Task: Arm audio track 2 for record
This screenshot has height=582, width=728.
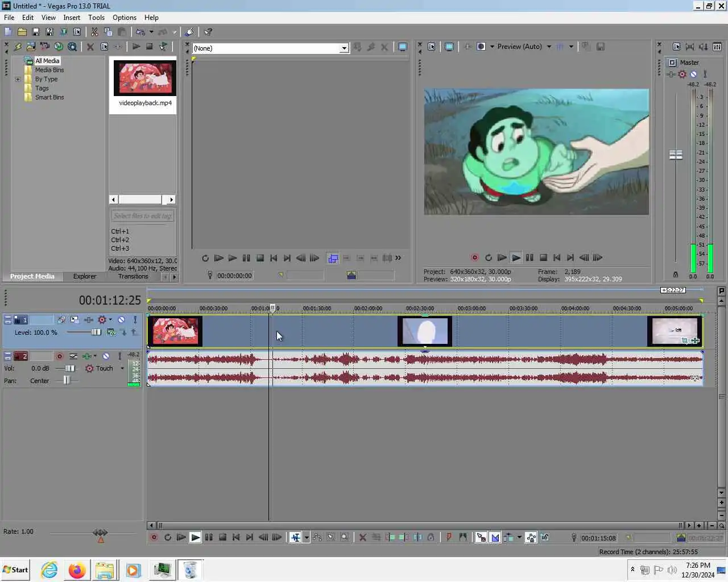Action: (59, 356)
